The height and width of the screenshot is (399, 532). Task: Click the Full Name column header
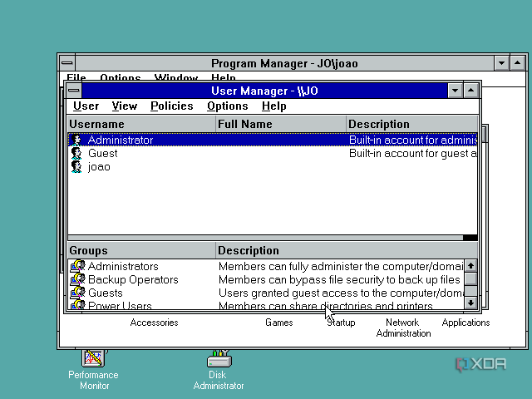pos(281,124)
